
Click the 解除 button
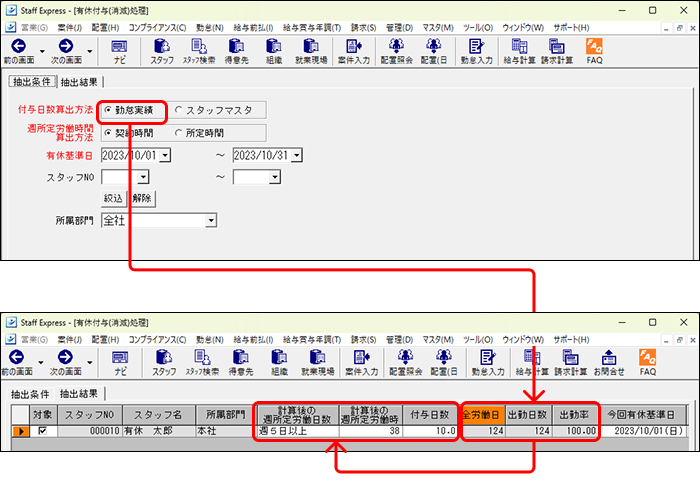[142, 198]
